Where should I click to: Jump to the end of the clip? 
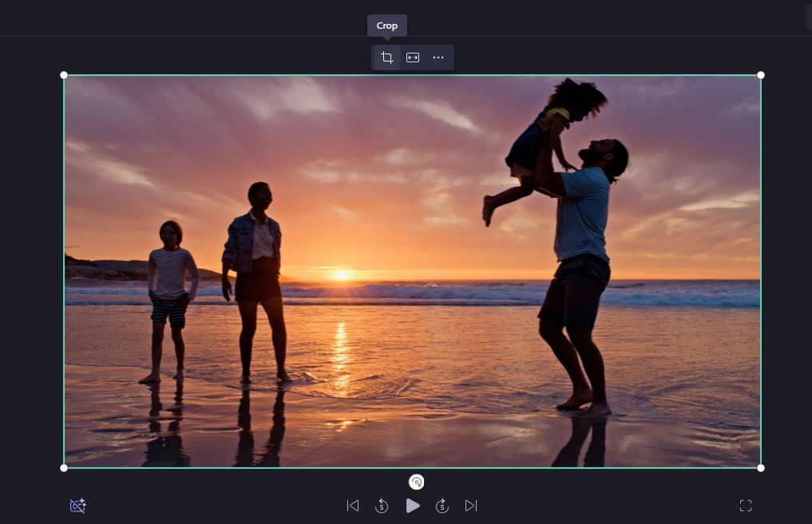coord(470,505)
